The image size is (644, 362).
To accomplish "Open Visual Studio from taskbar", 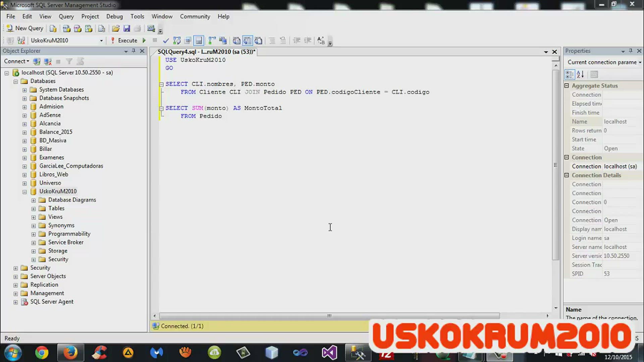I will point(329,353).
